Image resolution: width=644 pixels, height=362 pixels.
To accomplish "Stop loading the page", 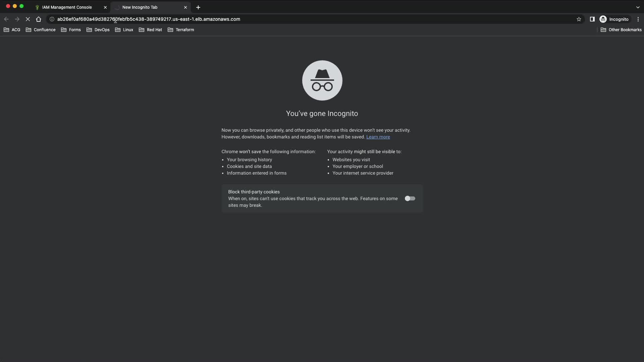I will point(28,19).
